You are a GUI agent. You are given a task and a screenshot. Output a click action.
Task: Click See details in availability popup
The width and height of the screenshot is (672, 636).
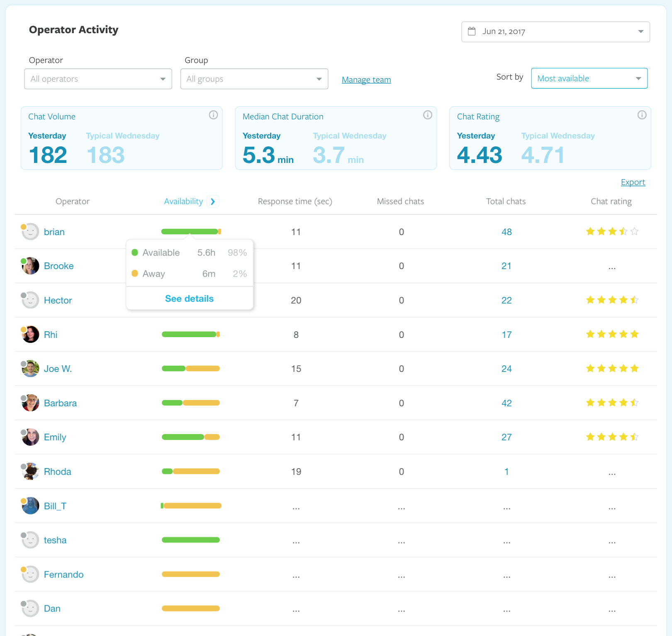[x=189, y=299]
